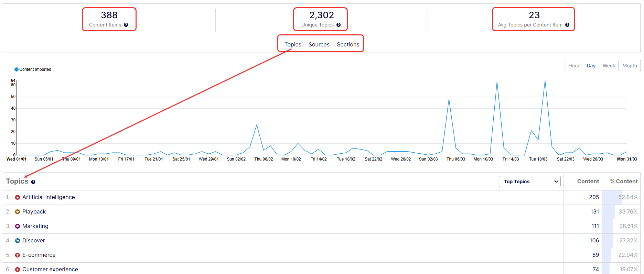Screen dimensions: 644x274
Task: Select the Day chart interval
Action: pos(591,66)
